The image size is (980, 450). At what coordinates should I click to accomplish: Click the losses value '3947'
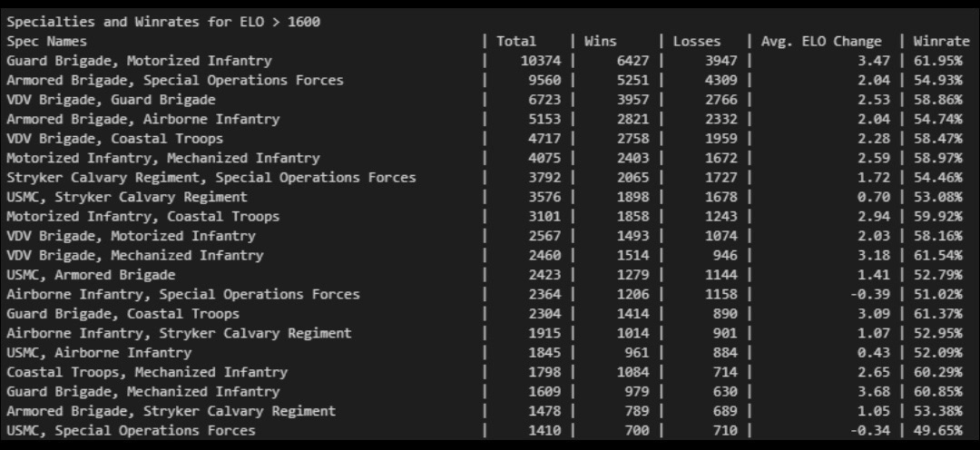click(721, 61)
